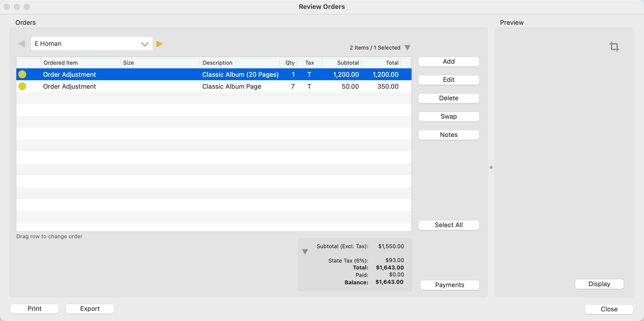Image resolution: width=644 pixels, height=321 pixels.
Task: Click the crop icon in Preview panel
Action: click(614, 47)
